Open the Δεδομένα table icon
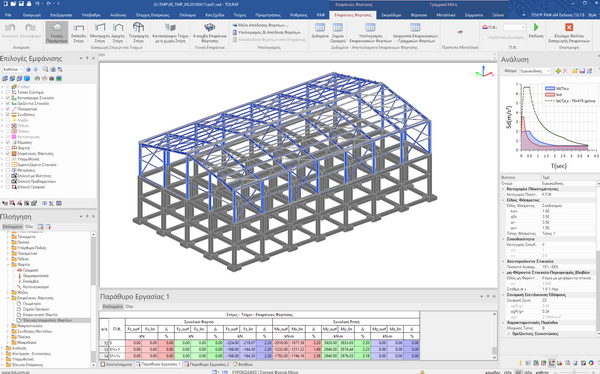Image resolution: width=600 pixels, height=374 pixels. (320, 27)
